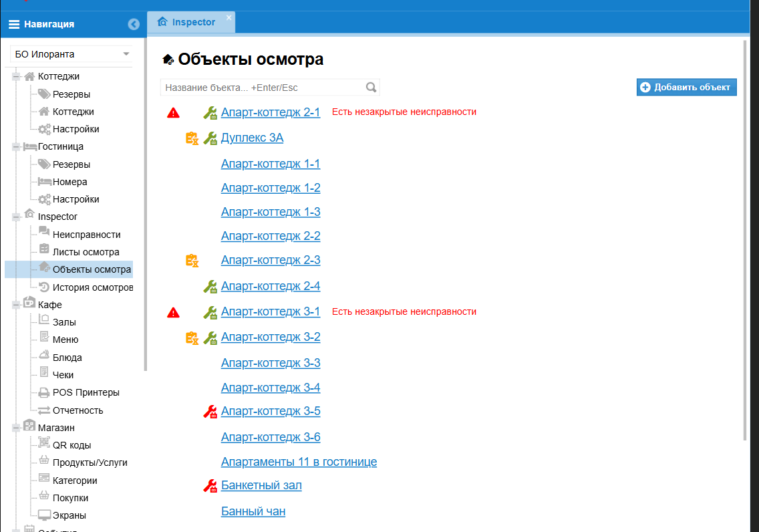The image size is (759, 532).
Task: Open Листы осмотра in Inspector
Action: click(x=86, y=252)
